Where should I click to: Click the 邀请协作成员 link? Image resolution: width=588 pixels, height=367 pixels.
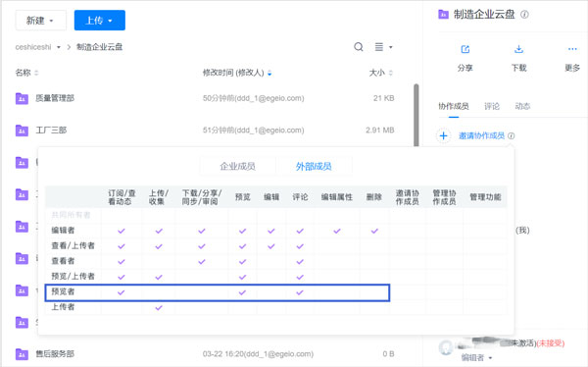(x=481, y=135)
